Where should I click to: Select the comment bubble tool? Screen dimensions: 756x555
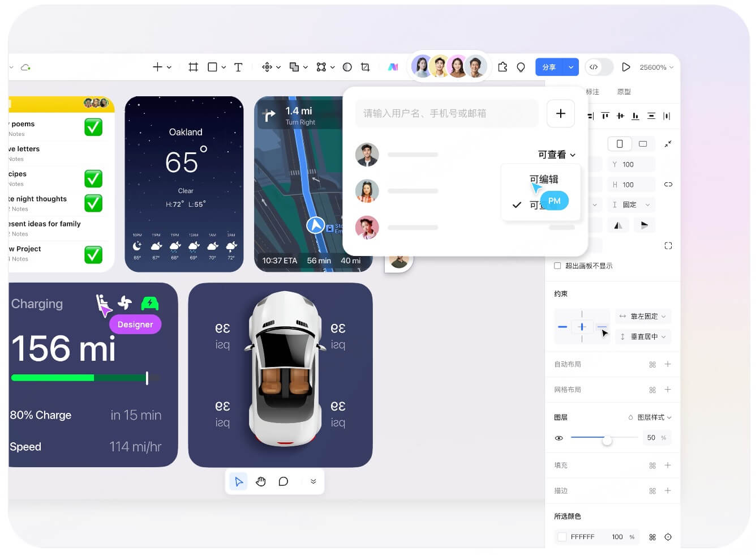tap(283, 481)
